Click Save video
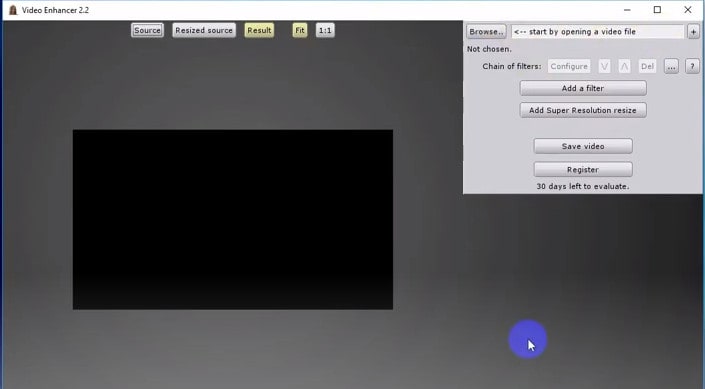Screen dimensions: 705x389 [x=583, y=146]
